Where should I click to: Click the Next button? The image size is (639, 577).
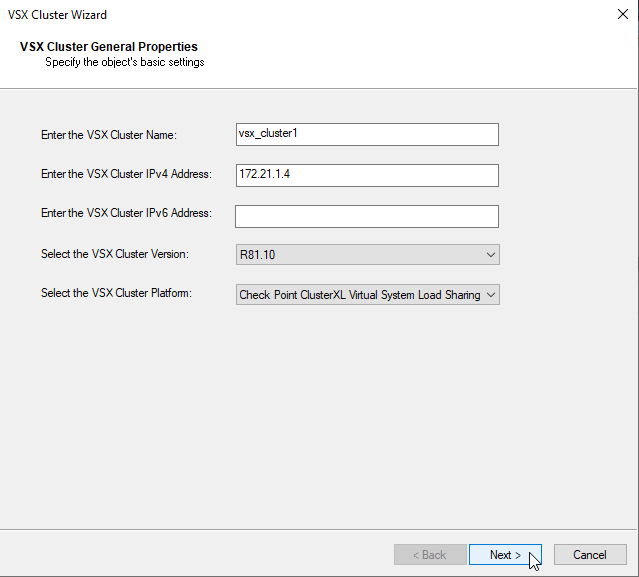505,555
